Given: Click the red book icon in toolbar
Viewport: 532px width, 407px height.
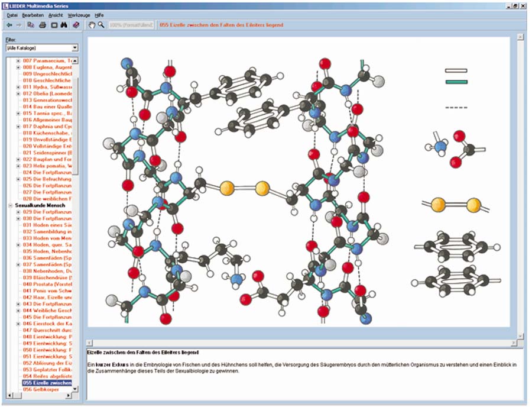Looking at the screenshot, I should [76, 25].
